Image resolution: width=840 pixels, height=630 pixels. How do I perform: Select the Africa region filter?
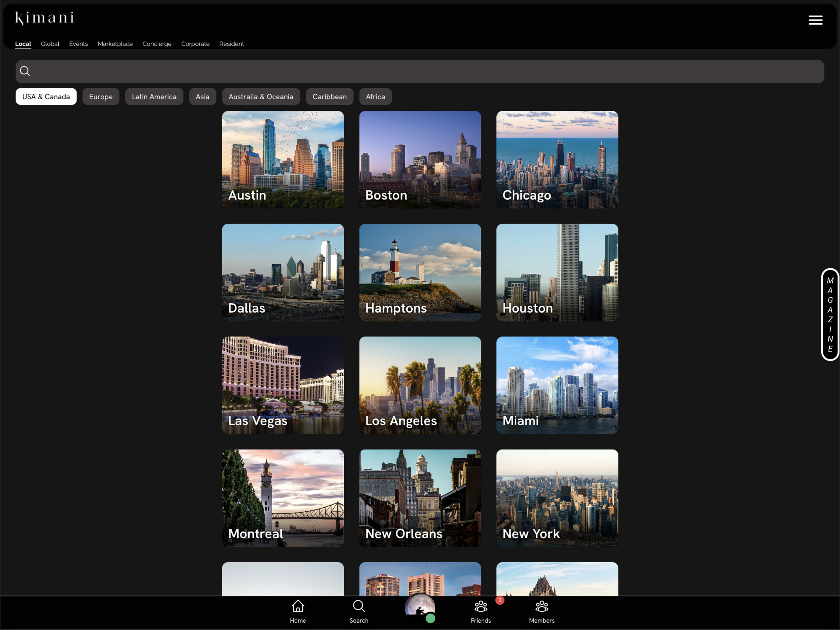tap(375, 96)
